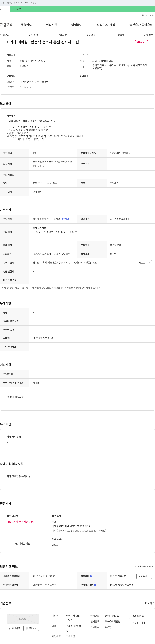Jump to 모집요강 section tab

click(5, 35)
